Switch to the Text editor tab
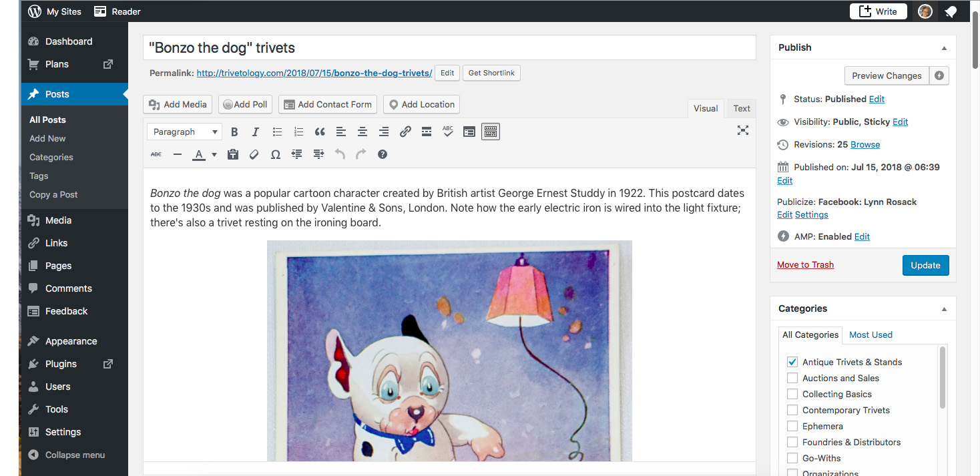Viewport: 980px width, 476px height. click(x=742, y=108)
